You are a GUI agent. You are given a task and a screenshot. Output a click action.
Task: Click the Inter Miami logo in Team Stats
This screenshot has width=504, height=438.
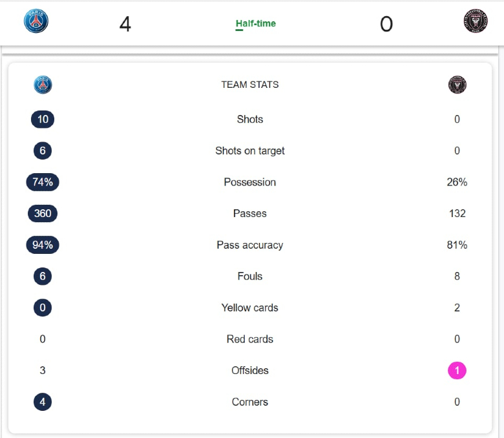(457, 85)
